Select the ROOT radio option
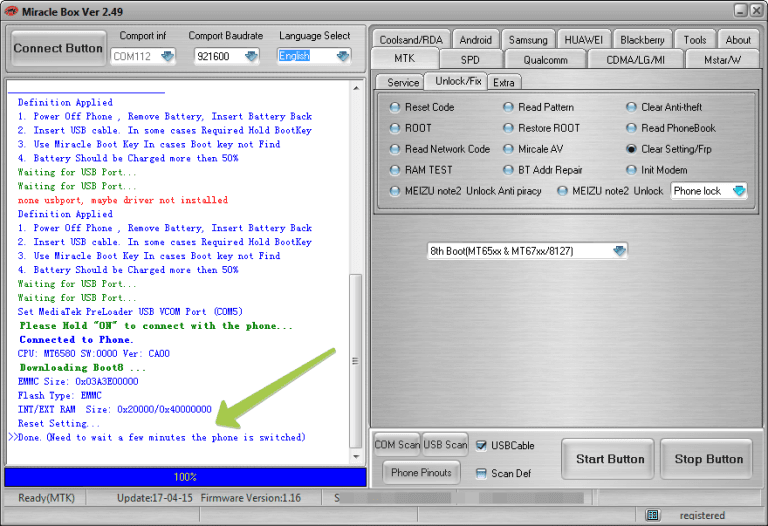The width and height of the screenshot is (768, 526). tap(394, 128)
